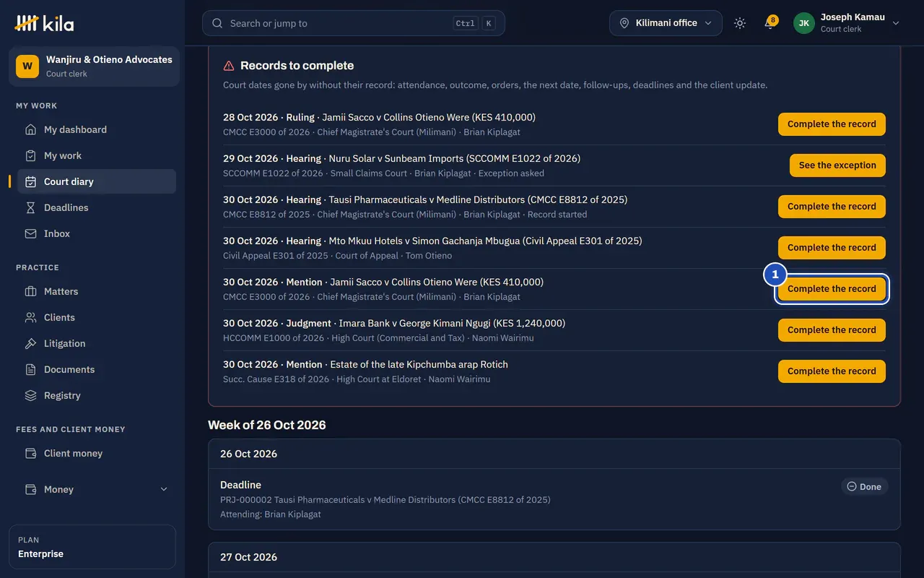Viewport: 924px width, 578px height.
Task: Open the Inbox envelope icon
Action: coord(30,234)
